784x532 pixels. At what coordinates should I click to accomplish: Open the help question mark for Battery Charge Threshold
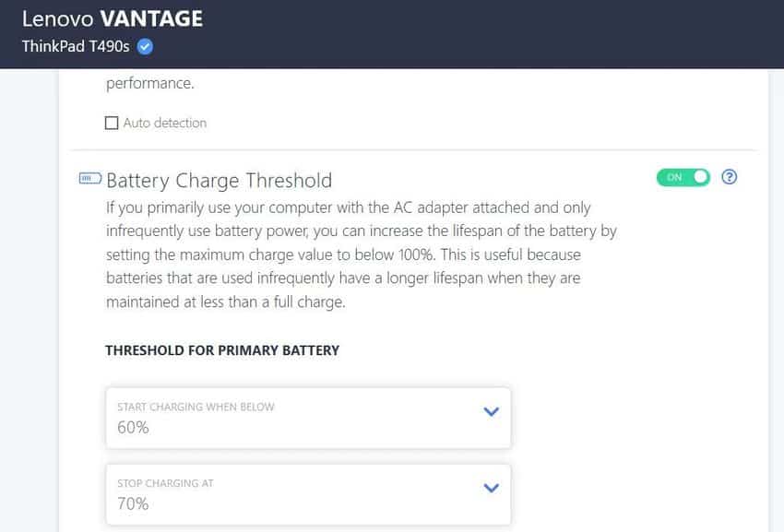coord(729,176)
